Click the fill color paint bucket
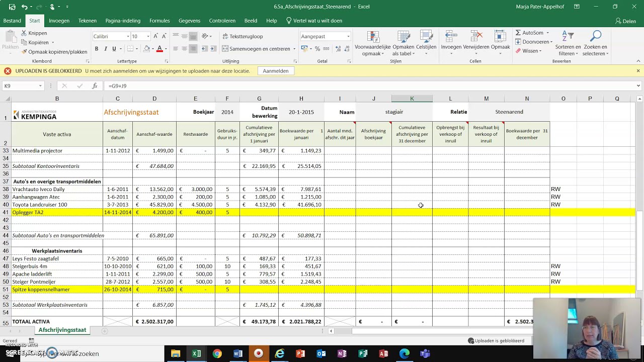 point(146,49)
